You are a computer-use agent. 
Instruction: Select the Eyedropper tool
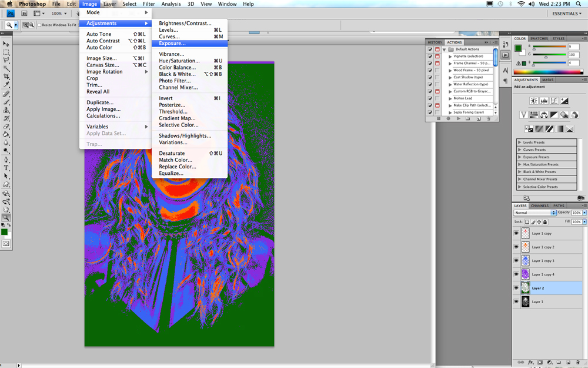click(6, 84)
